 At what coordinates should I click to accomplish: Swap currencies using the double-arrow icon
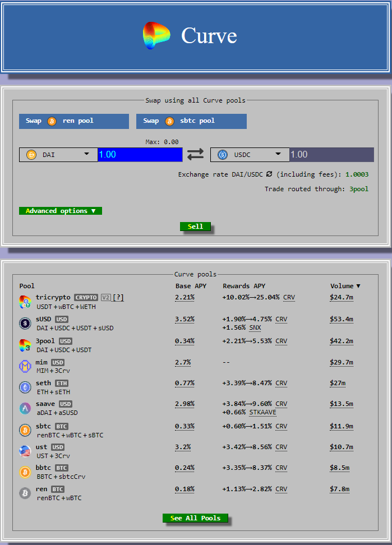(x=196, y=154)
